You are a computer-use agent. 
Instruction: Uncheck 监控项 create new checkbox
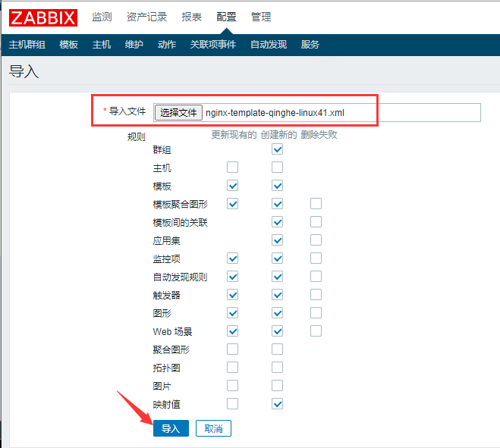coord(277,258)
